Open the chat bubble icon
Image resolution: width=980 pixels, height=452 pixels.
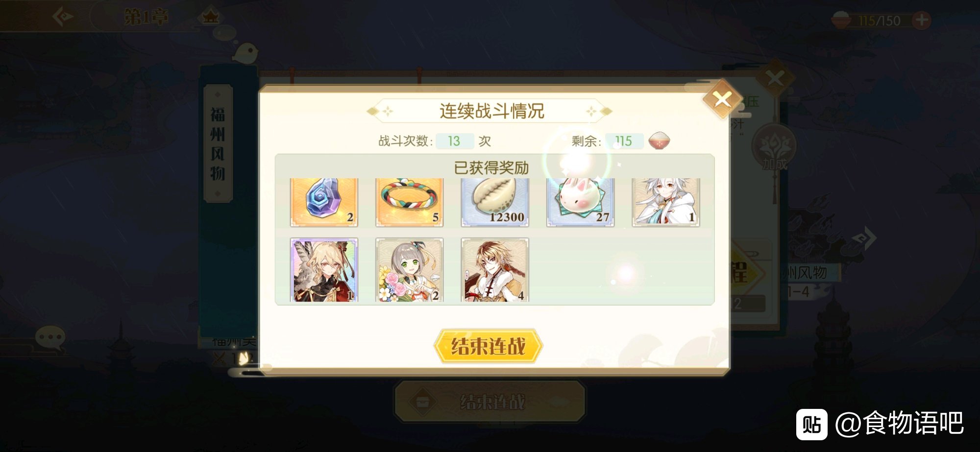49,338
